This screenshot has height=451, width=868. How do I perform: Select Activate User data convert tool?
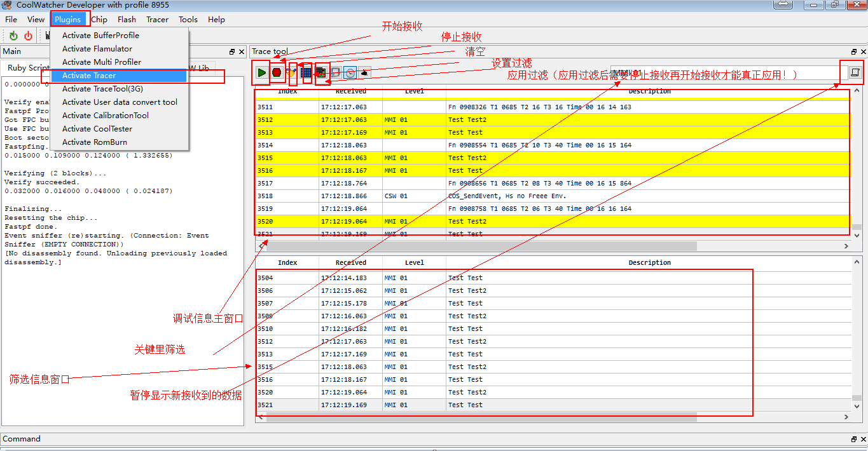[x=119, y=102]
